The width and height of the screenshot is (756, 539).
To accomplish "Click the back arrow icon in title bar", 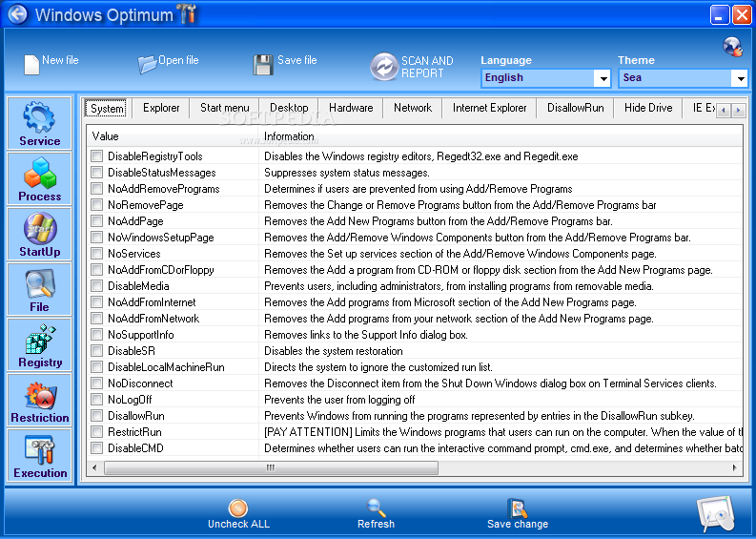I will [18, 14].
